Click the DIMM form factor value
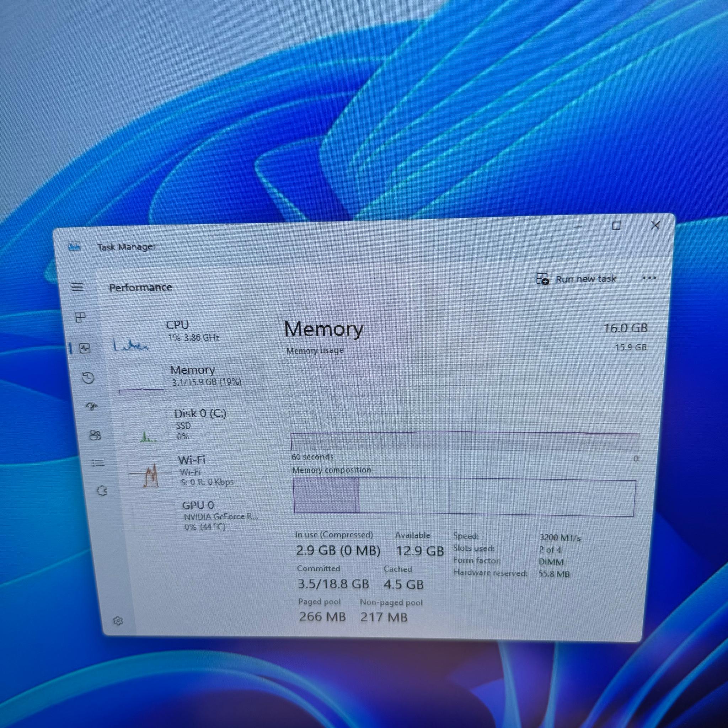 pyautogui.click(x=551, y=562)
